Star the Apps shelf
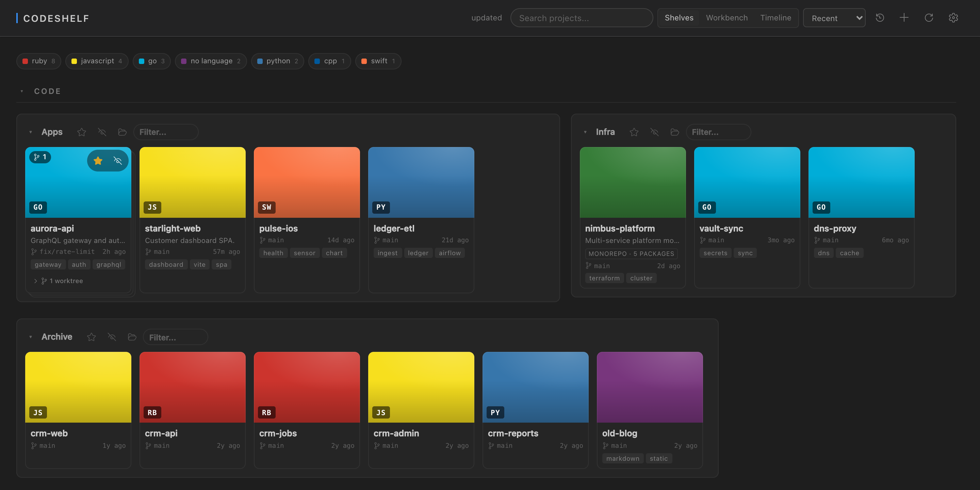Viewport: 980px width, 490px height. [81, 132]
